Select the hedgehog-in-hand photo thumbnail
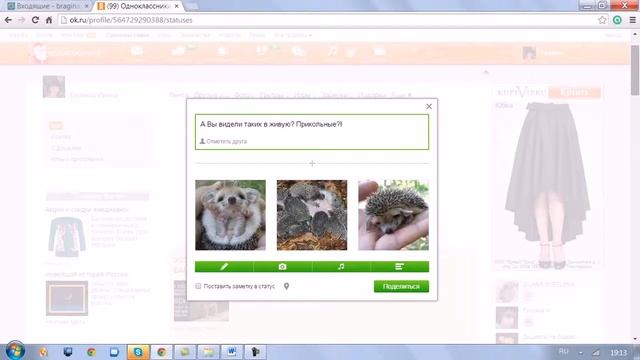Screen dimensions: 640x360 [x=393, y=215]
